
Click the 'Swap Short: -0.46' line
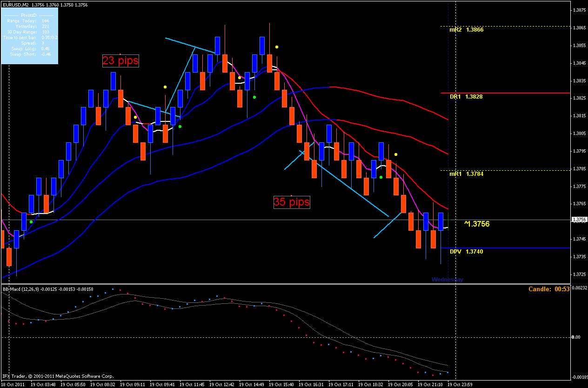[x=30, y=54]
